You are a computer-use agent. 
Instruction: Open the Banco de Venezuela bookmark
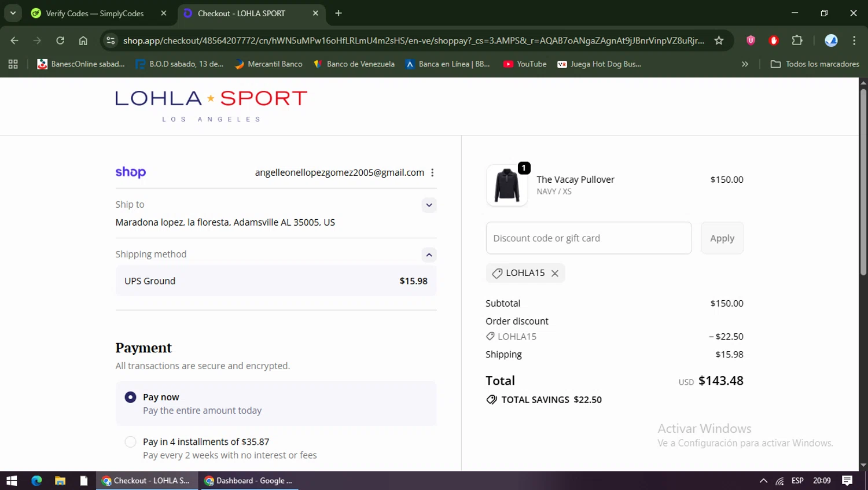point(354,64)
